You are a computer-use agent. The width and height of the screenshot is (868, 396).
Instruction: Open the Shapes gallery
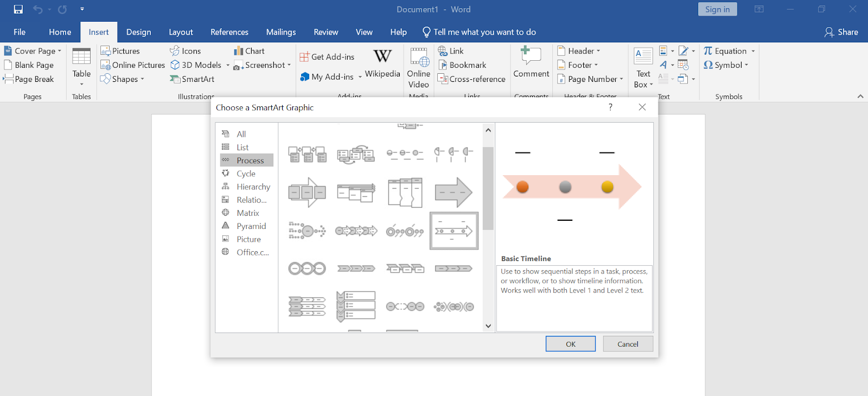tap(123, 79)
